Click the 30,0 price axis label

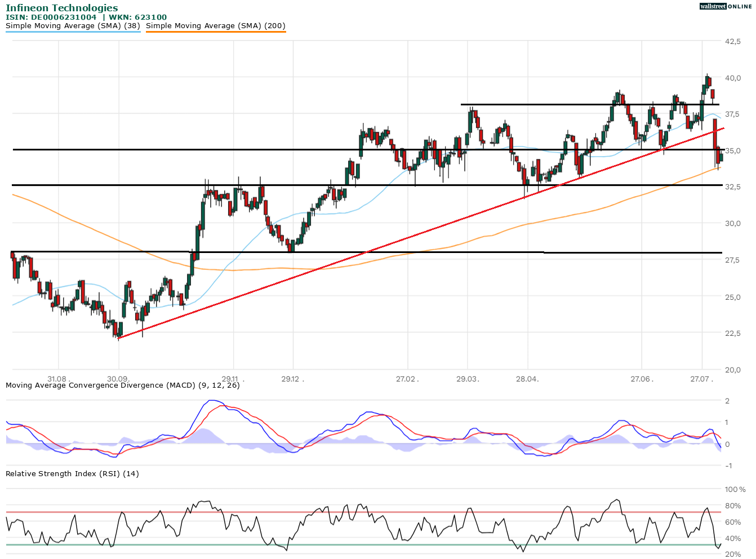[732, 223]
